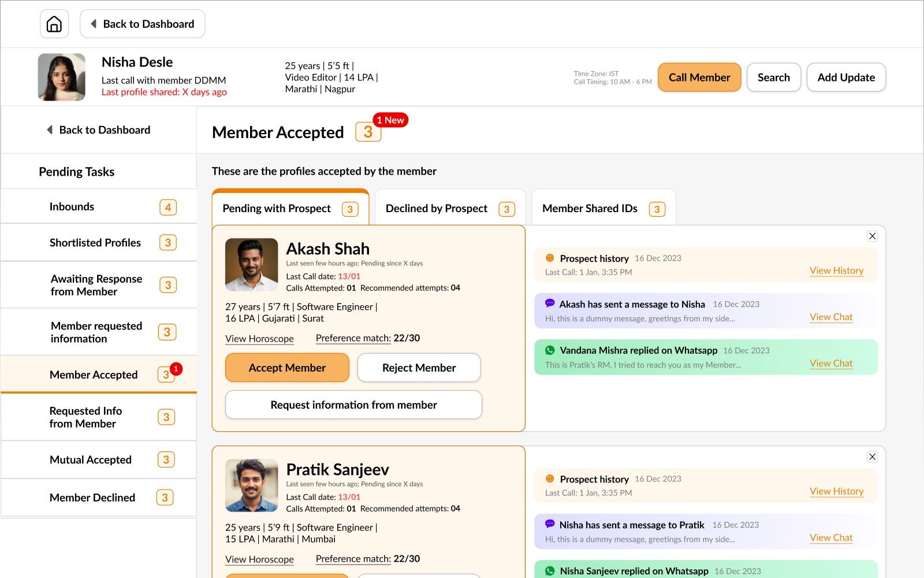This screenshot has width=924, height=578.
Task: Click Prospect history icon in Pratik's panel
Action: [550, 479]
